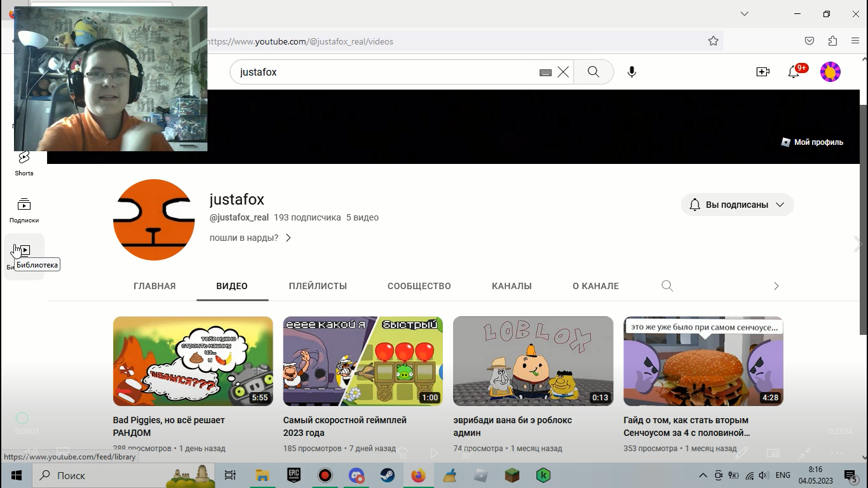Viewport: 868px width, 488px height.
Task: Open video title 'Bad Piggies, но всё решает РАНДОМ'
Action: [169, 426]
